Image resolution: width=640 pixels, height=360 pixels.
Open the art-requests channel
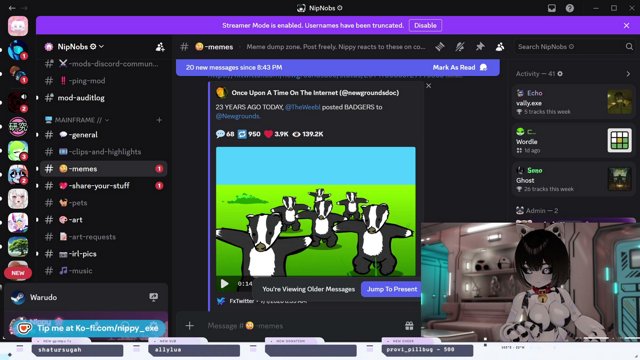(104, 237)
